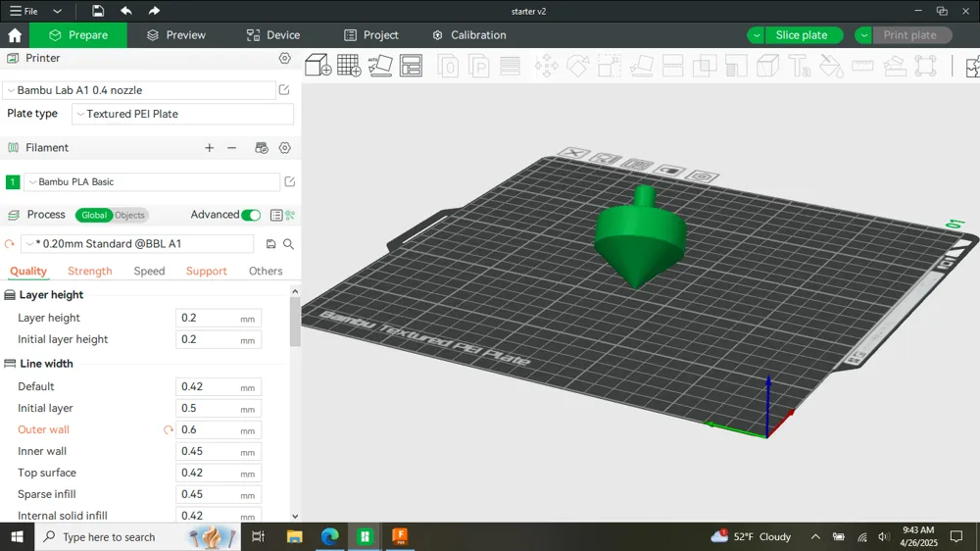Click the Layer height input field

pos(219,318)
